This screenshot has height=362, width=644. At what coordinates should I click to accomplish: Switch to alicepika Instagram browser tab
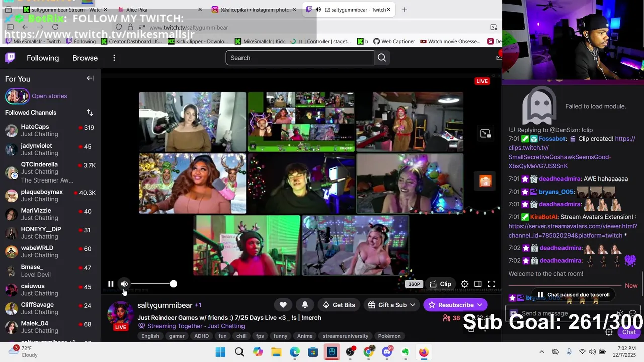[255, 10]
